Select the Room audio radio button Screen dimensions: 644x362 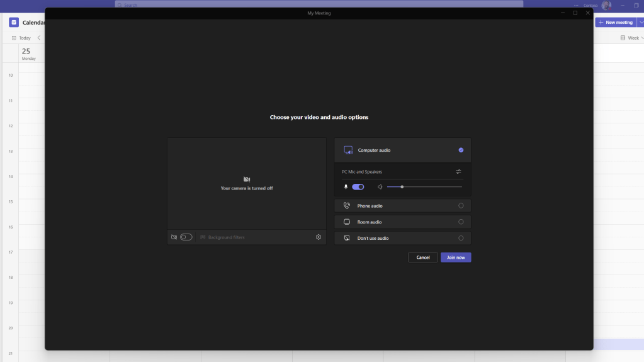[x=461, y=222]
